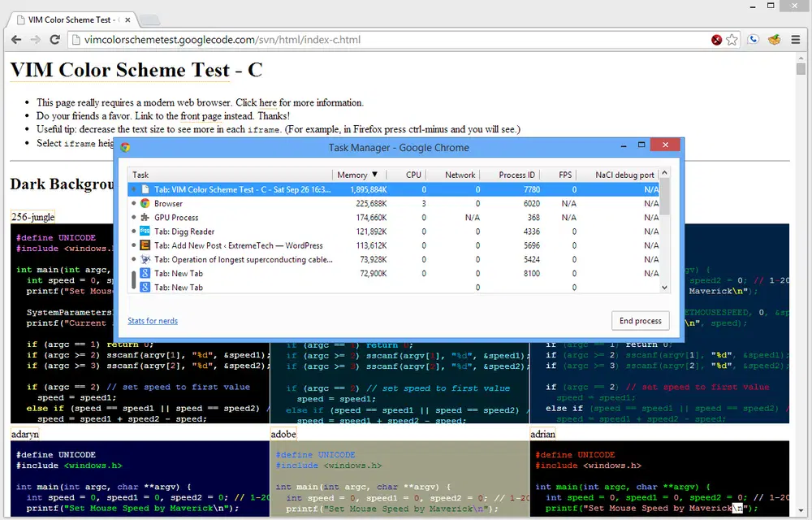Viewport: 812px width, 520px height.
Task: Click process ID 6020
Action: (x=532, y=204)
